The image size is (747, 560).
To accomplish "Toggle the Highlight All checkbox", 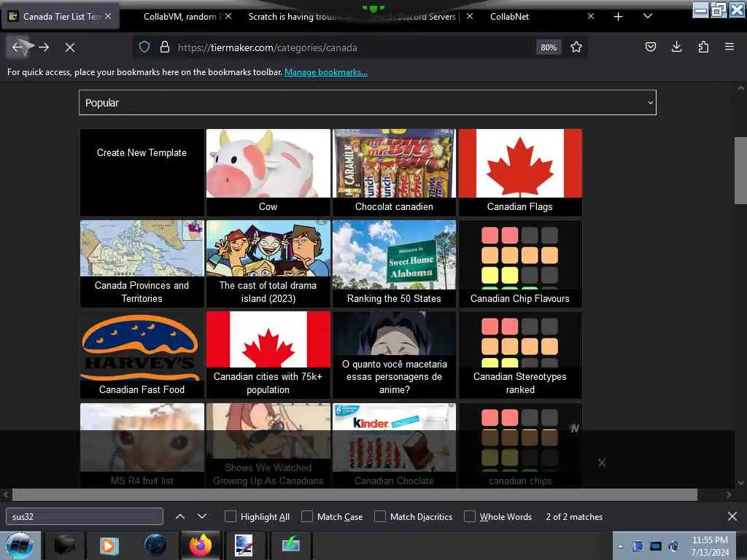I will [231, 517].
